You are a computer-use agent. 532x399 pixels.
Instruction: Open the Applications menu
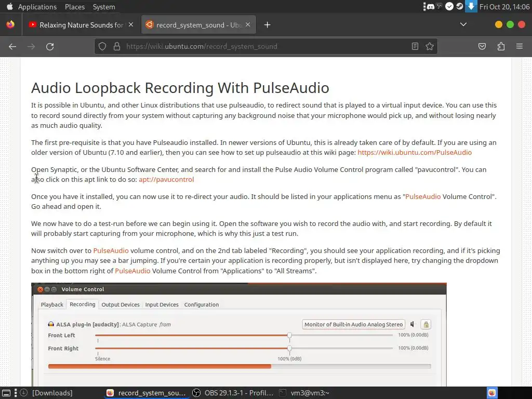coord(37,7)
